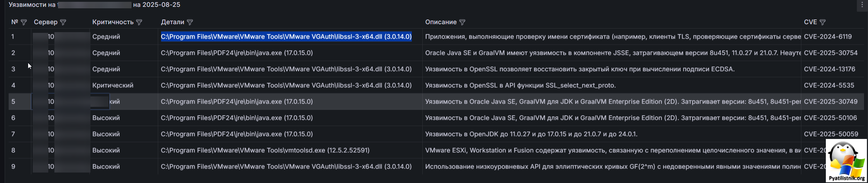Open panel menu three-dots icon

(x=862, y=5)
